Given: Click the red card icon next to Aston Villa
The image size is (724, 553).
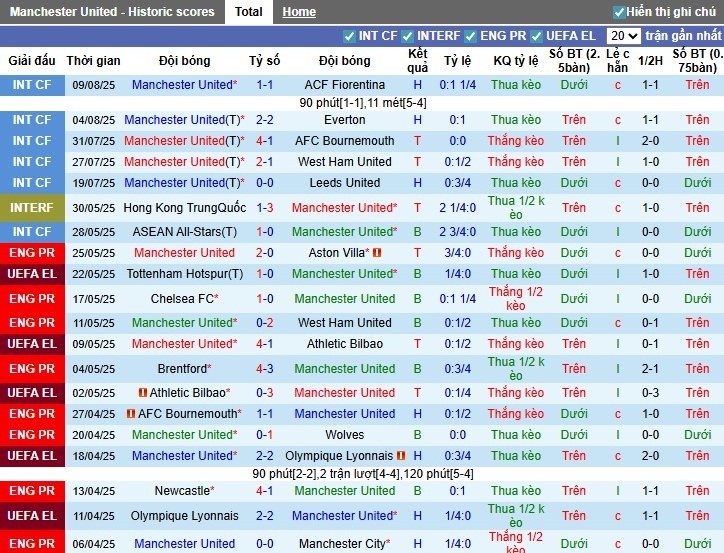Looking at the screenshot, I should point(377,252).
